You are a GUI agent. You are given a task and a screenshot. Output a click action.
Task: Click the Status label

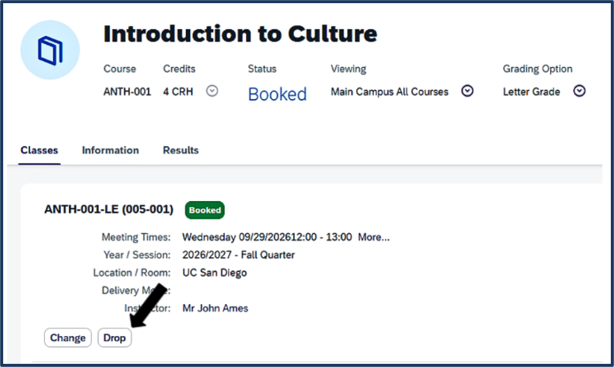point(262,69)
